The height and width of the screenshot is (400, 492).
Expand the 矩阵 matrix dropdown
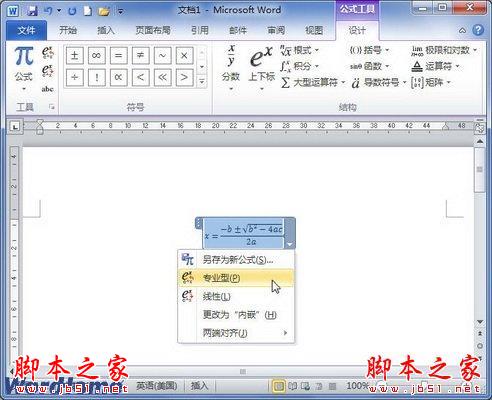click(431, 82)
